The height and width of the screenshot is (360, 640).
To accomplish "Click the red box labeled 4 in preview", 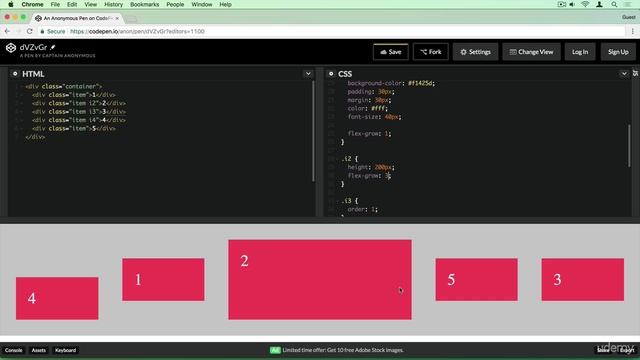I will [x=57, y=298].
